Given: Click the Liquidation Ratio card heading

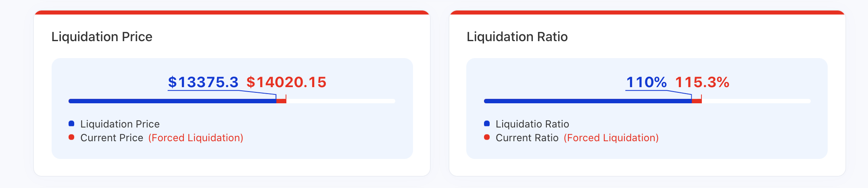Looking at the screenshot, I should (x=517, y=37).
